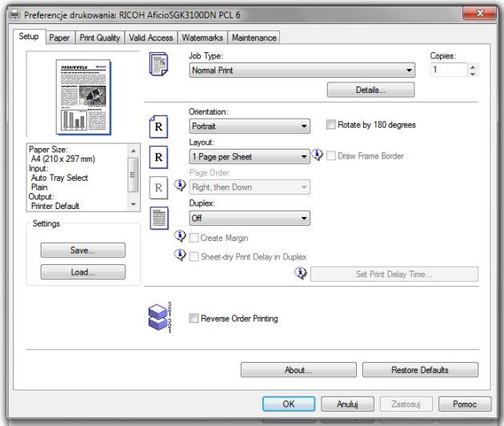Open the Job Type dropdown
This screenshot has height=426, width=504.
[x=302, y=70]
